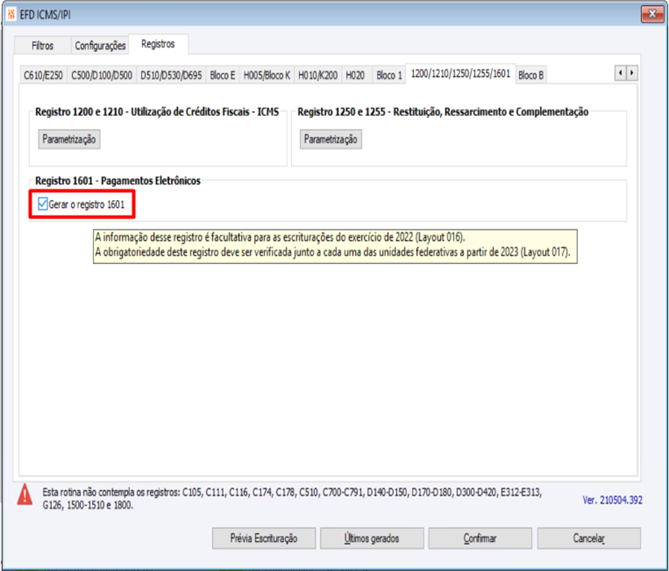Click the Prévia Escrituração button
669x571 pixels.
point(264,538)
